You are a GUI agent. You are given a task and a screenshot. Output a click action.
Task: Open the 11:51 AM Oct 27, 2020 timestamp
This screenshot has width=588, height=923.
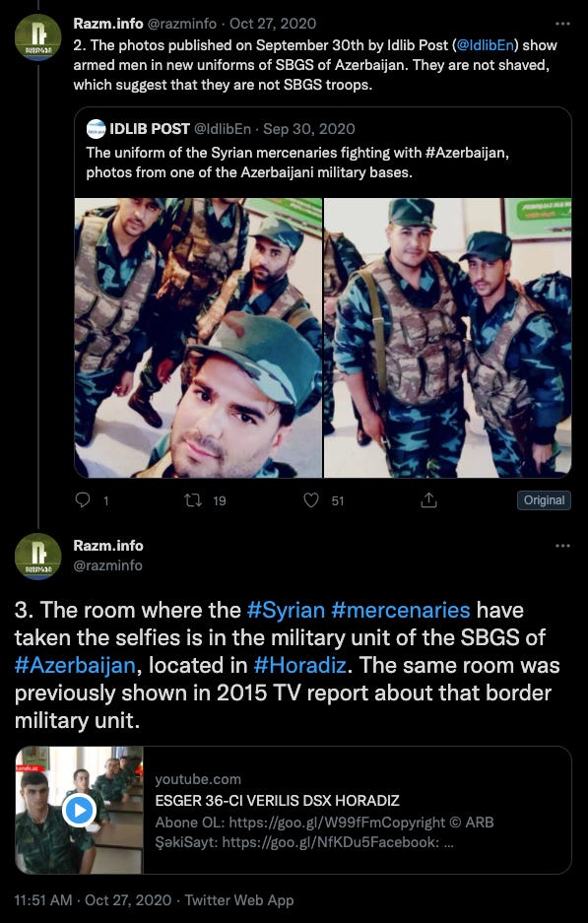pyautogui.click(x=93, y=900)
